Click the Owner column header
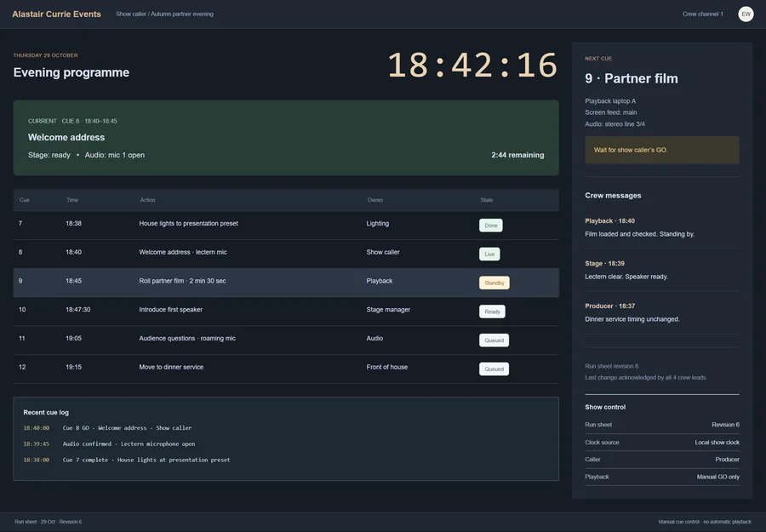Screen dimensions: 766x532 pos(375,200)
